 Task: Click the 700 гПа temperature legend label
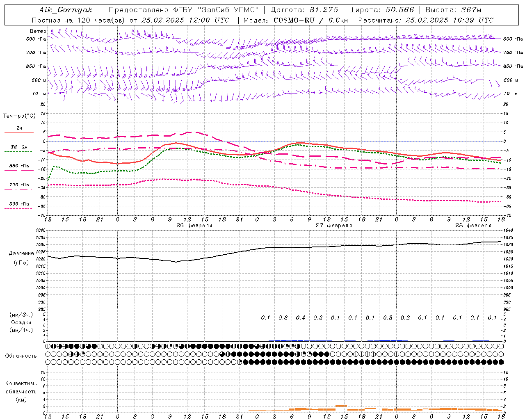tap(19, 185)
